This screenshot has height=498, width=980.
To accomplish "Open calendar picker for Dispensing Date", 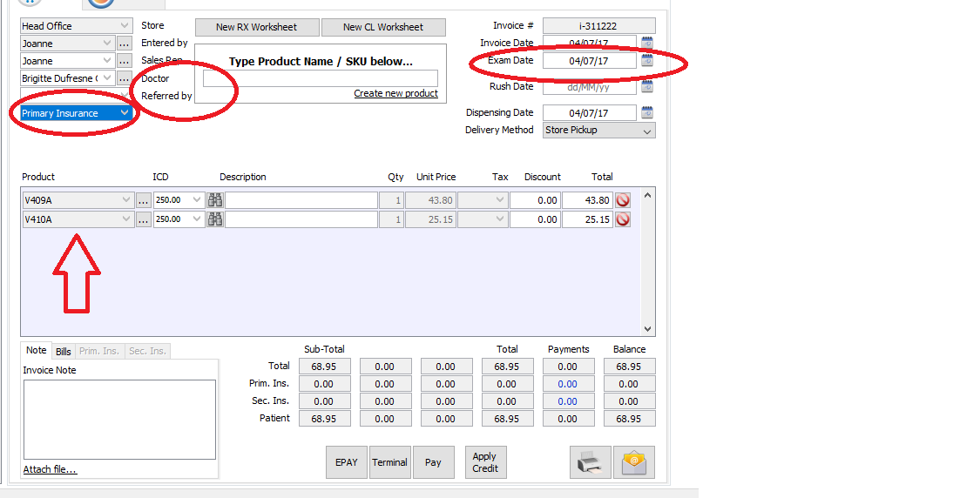I will [x=647, y=112].
